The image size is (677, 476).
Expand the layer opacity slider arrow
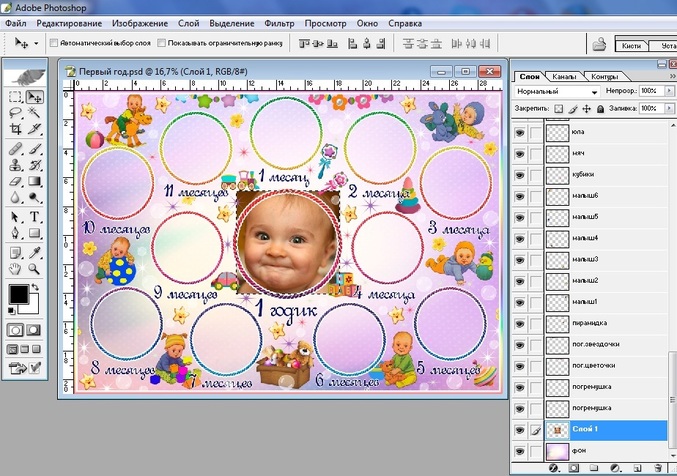click(669, 92)
